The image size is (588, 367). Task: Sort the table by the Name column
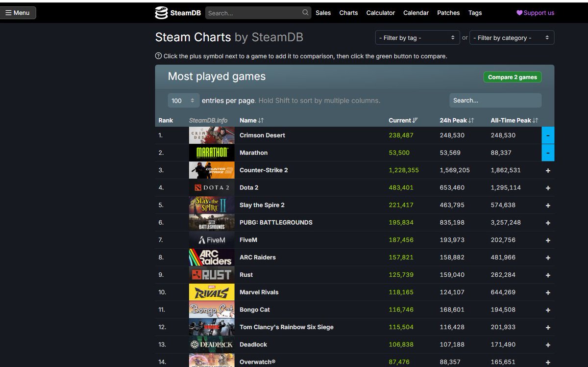[x=252, y=120]
